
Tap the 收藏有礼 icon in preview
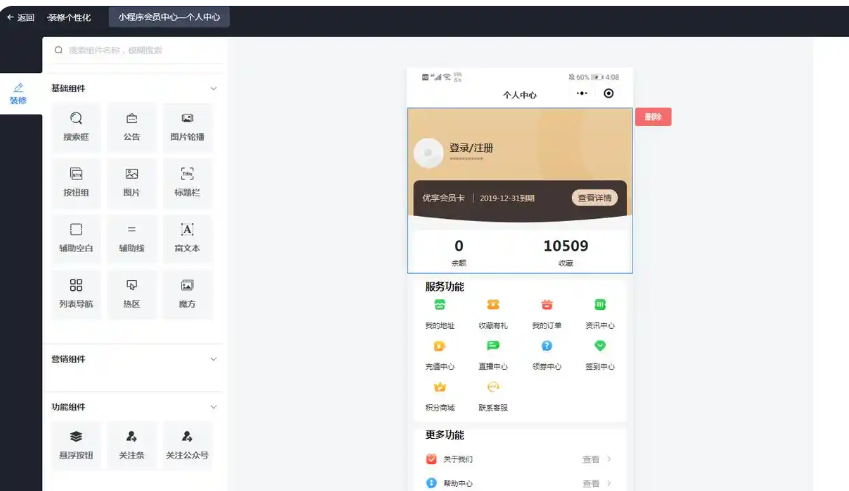(x=493, y=305)
